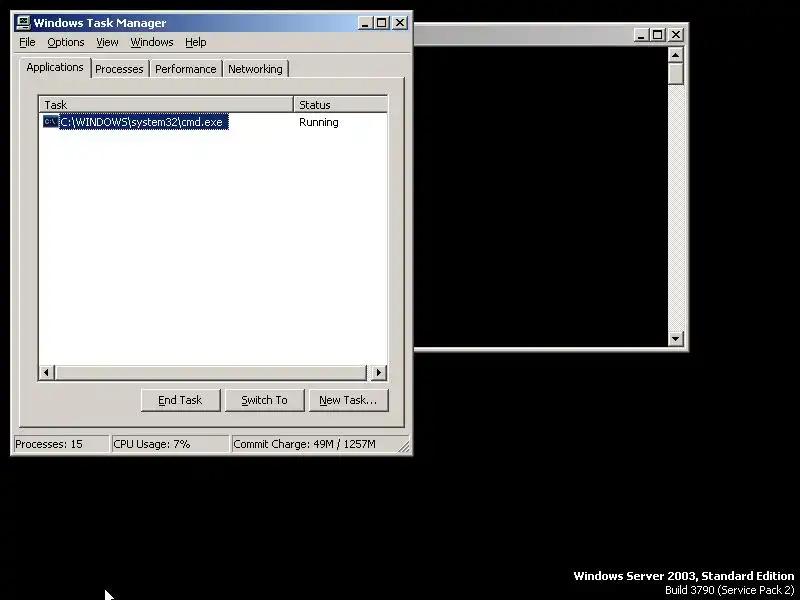Maximize the Windows Task Manager window
Viewport: 800px width, 600px height.
(x=381, y=23)
